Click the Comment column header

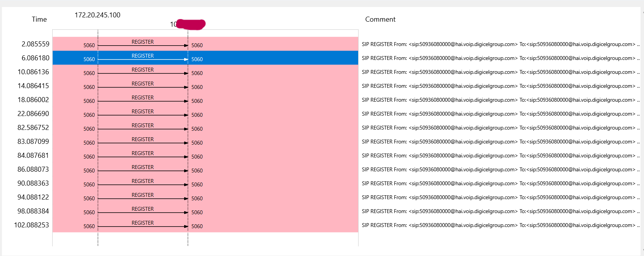pos(380,19)
